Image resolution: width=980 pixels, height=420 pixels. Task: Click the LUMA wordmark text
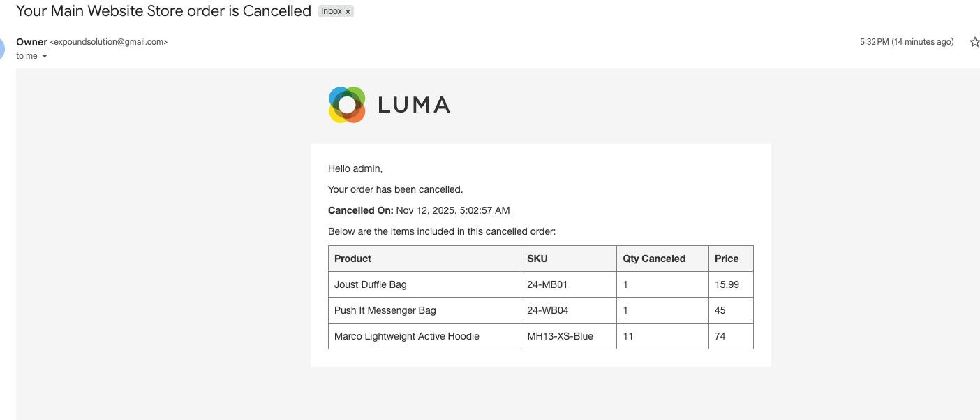[414, 105]
